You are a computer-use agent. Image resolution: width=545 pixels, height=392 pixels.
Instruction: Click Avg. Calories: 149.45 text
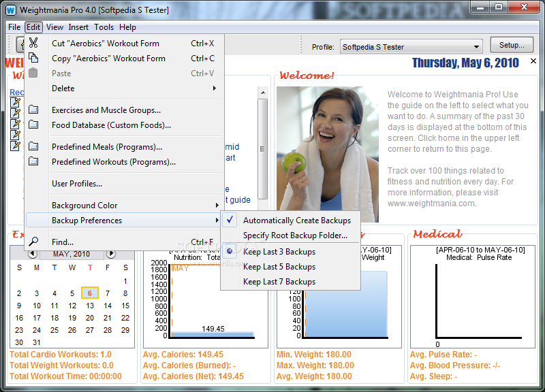(183, 354)
